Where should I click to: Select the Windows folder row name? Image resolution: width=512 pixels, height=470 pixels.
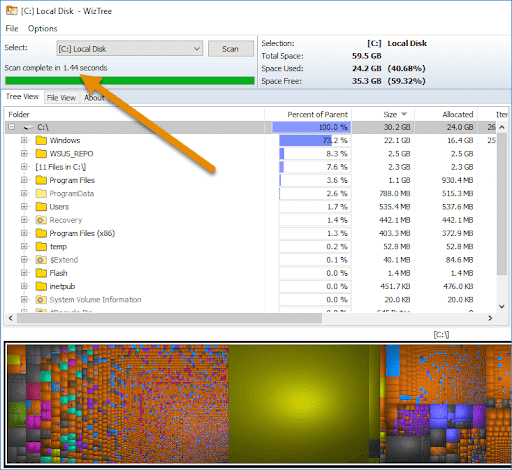pos(65,140)
